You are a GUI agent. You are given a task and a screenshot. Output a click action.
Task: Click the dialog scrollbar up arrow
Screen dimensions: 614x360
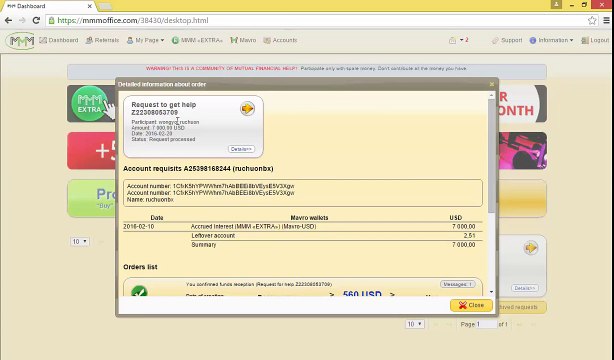tap(491, 96)
